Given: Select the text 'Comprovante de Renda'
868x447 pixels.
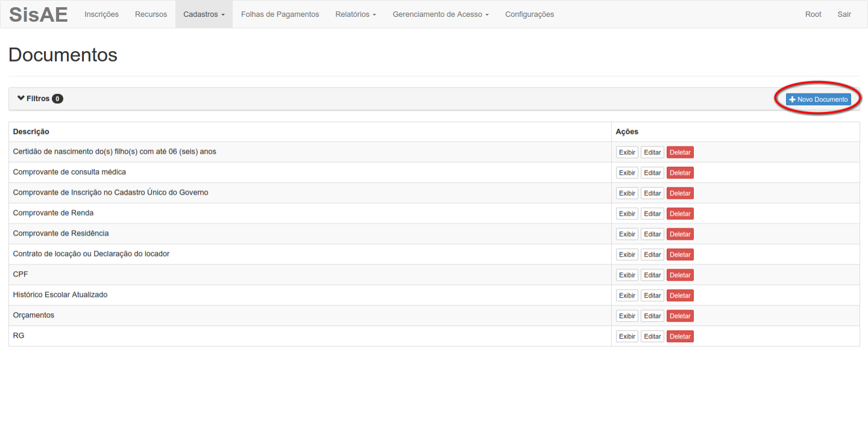Looking at the screenshot, I should (53, 213).
